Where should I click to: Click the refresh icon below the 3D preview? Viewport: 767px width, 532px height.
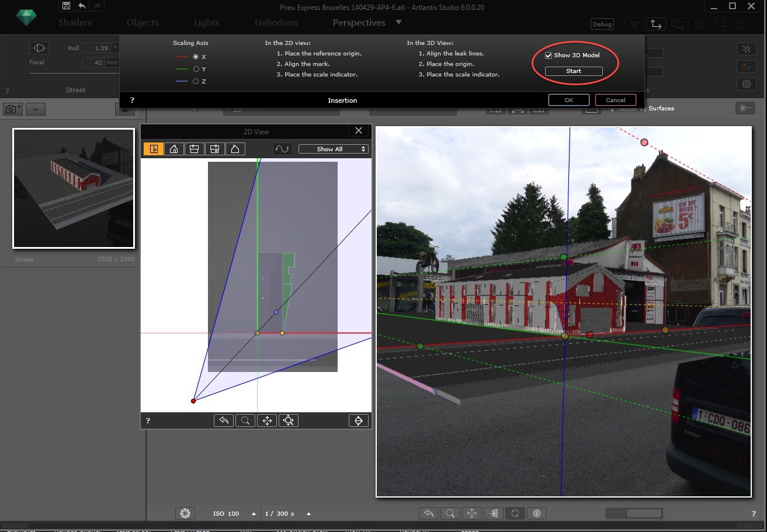[x=515, y=513]
